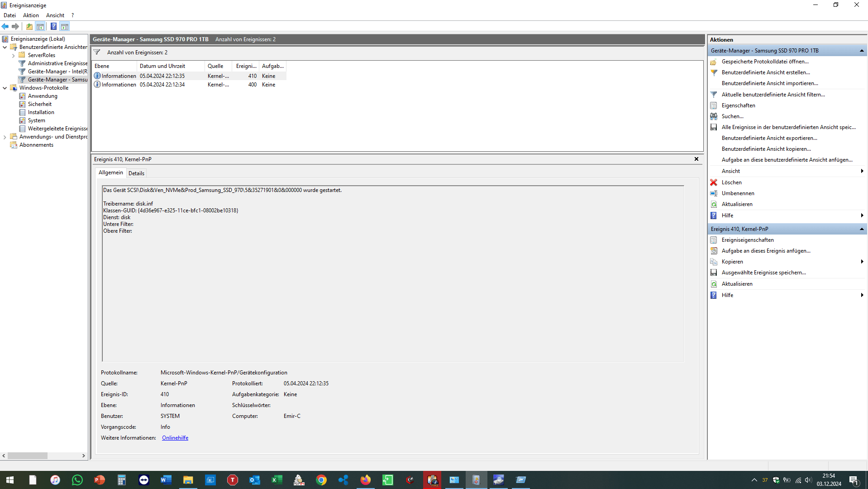Select Geräte-Manager - Intel(R custom view

(57, 72)
